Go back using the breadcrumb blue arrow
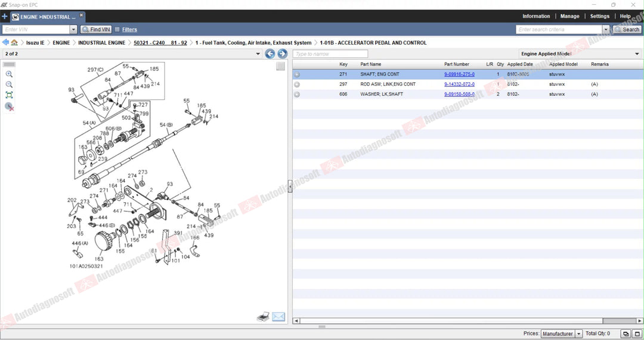644x340 pixels. [x=5, y=42]
